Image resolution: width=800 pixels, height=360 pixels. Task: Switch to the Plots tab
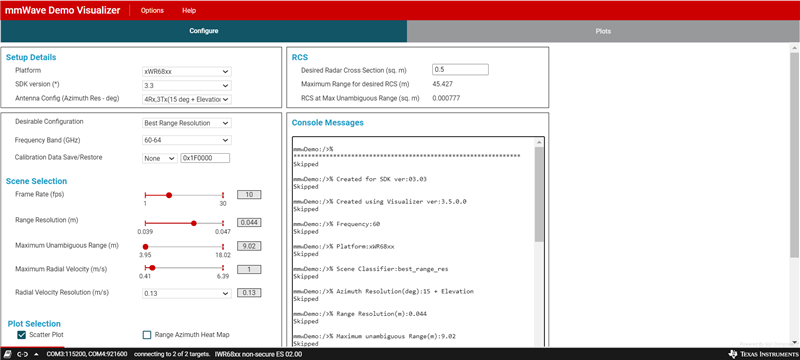[603, 31]
